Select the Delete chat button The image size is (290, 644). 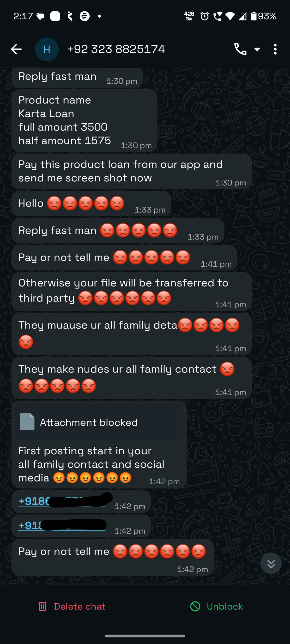(x=72, y=606)
